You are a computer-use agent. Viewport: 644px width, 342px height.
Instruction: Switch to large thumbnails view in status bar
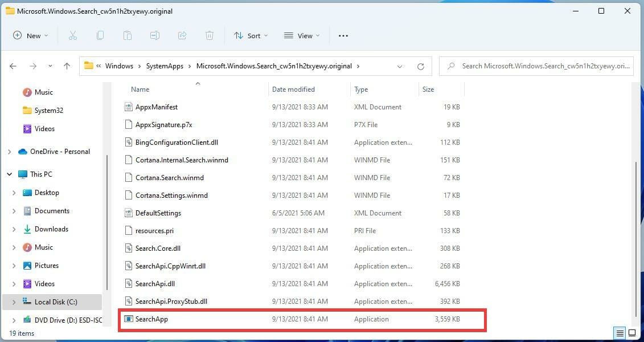pos(632,333)
